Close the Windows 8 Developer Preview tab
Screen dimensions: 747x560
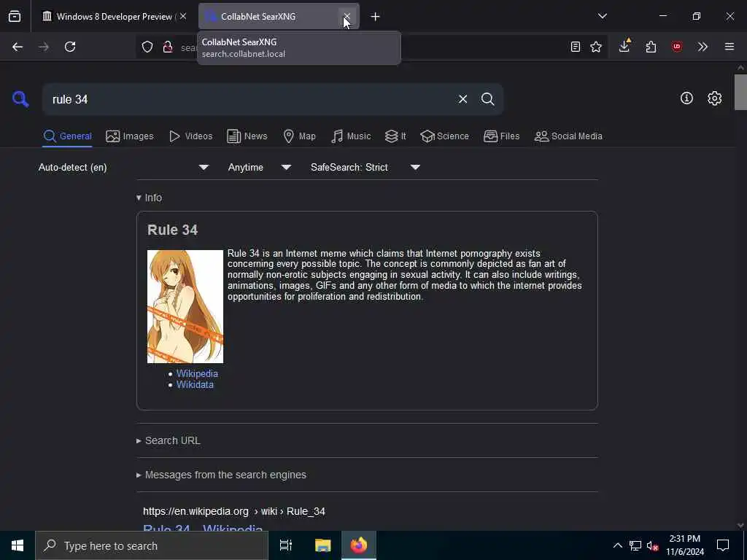pyautogui.click(x=183, y=17)
